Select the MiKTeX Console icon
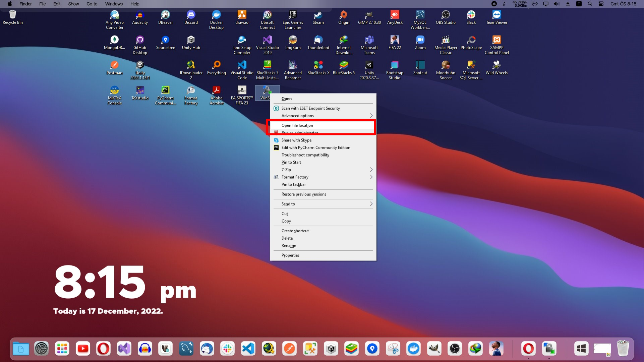The width and height of the screenshot is (644, 362). click(114, 95)
